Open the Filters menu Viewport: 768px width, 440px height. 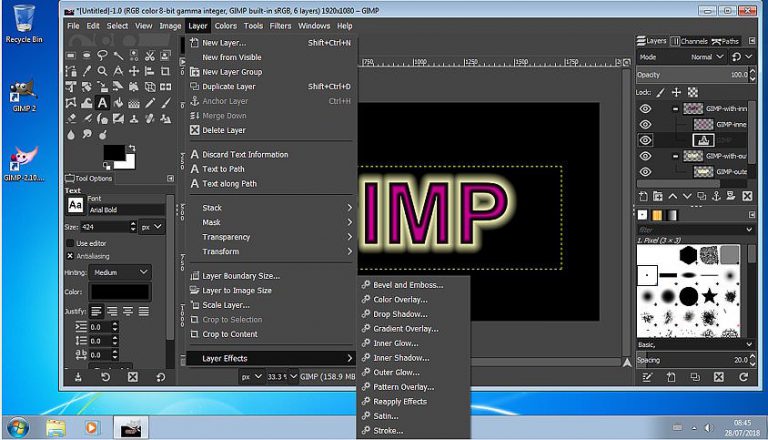click(280, 26)
